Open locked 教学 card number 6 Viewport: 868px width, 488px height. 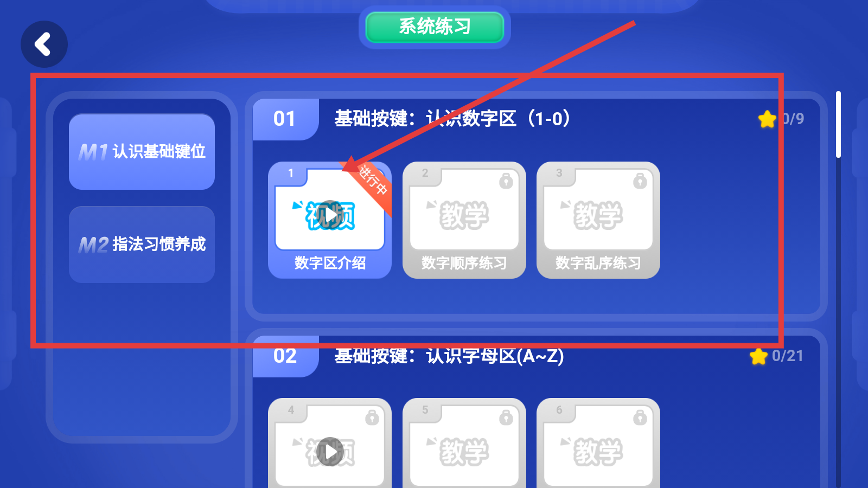click(x=598, y=443)
